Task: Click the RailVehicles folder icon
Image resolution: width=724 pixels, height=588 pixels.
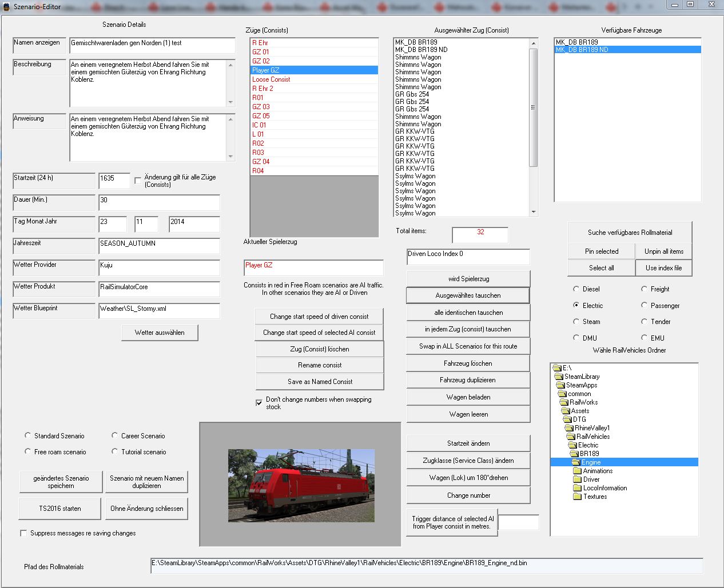Action: pyautogui.click(x=571, y=437)
